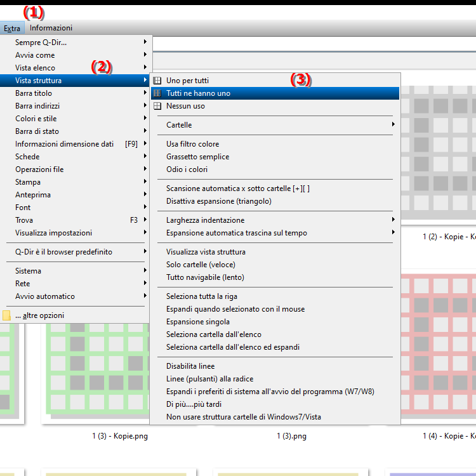476x476 pixels.
Task: Toggle Seleziona cartella dall'elenco ed espandi
Action: tap(275, 347)
